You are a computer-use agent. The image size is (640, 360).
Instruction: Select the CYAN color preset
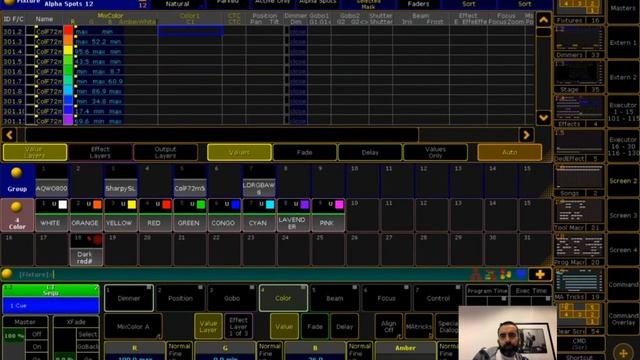[x=258, y=215]
